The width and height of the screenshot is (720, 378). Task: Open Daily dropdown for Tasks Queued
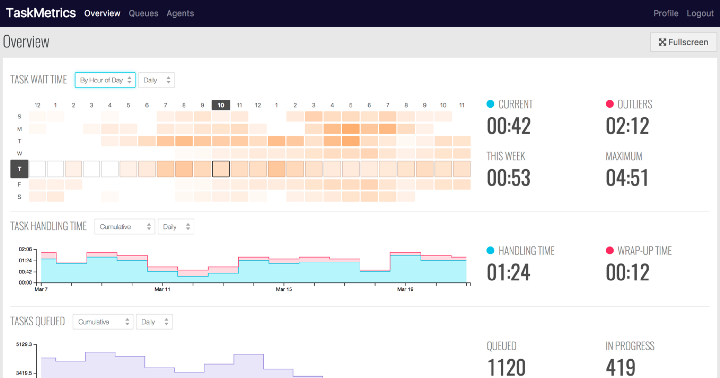[x=154, y=322]
